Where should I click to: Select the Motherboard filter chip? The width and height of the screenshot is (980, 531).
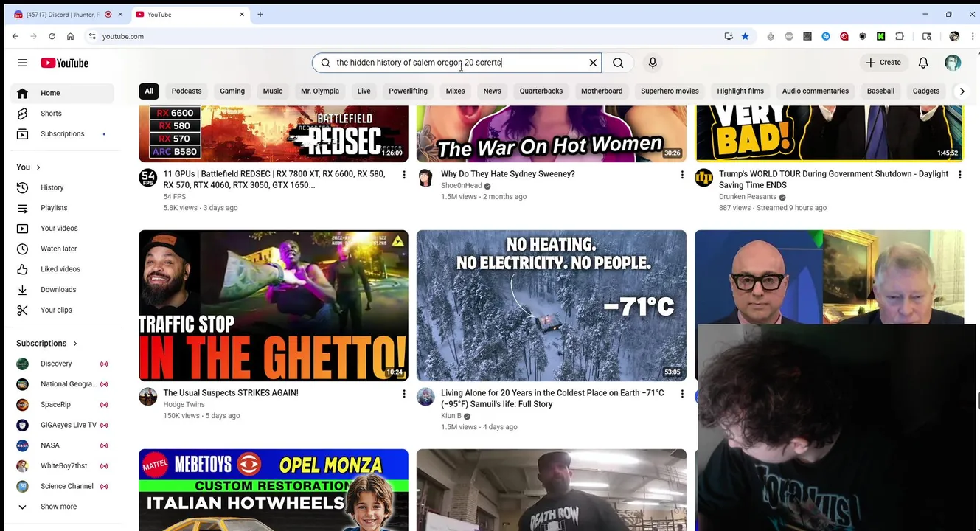click(x=602, y=91)
